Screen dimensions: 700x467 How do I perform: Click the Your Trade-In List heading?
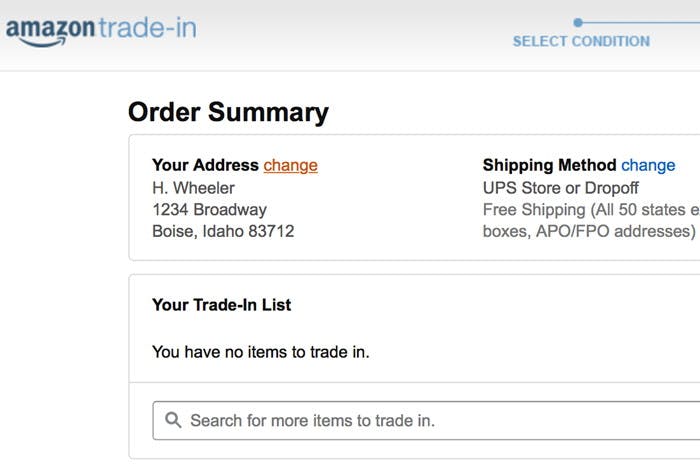point(221,304)
